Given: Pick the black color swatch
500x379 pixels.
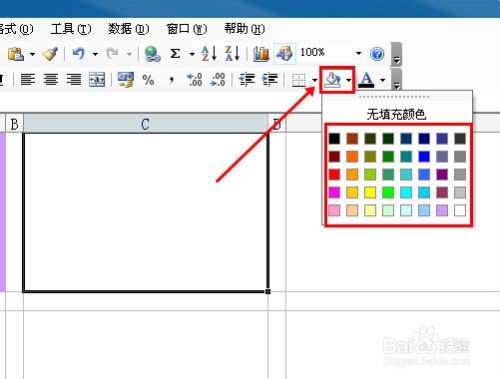Looking at the screenshot, I should 334,139.
